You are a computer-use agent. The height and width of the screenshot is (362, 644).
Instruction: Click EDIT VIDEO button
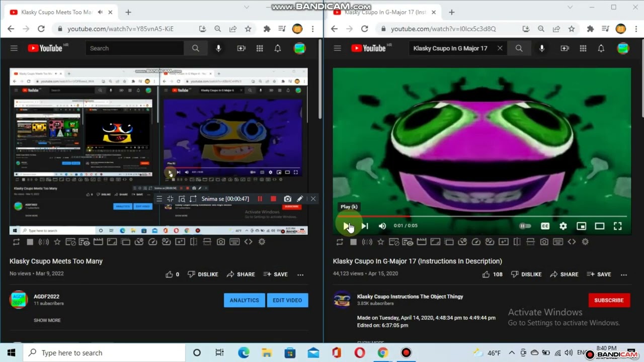287,300
